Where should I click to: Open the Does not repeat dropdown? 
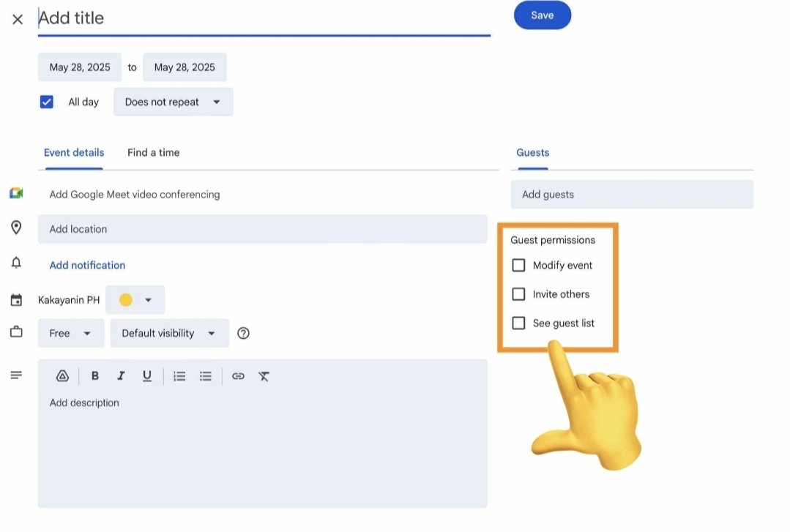174,102
